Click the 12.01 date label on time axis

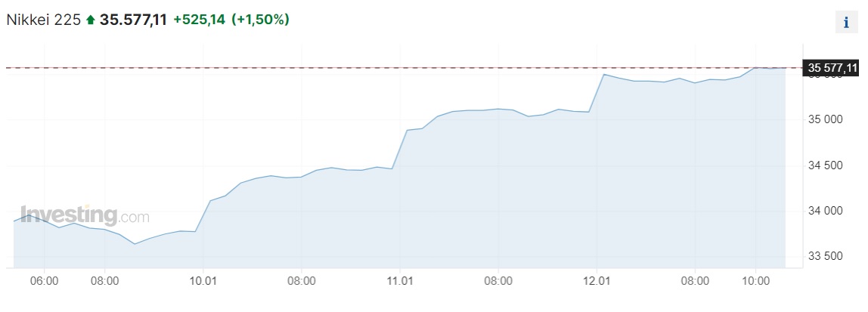tap(597, 281)
